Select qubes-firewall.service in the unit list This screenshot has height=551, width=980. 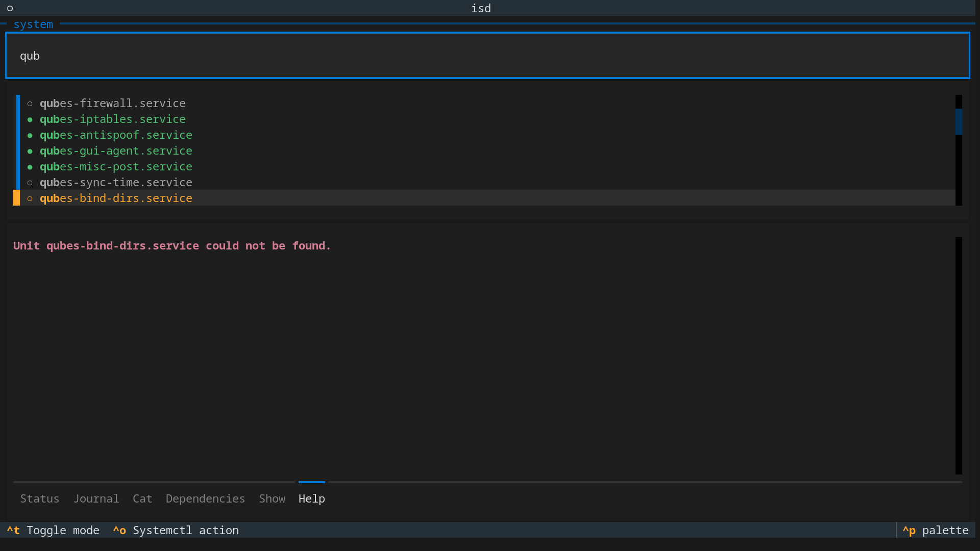click(x=485, y=103)
